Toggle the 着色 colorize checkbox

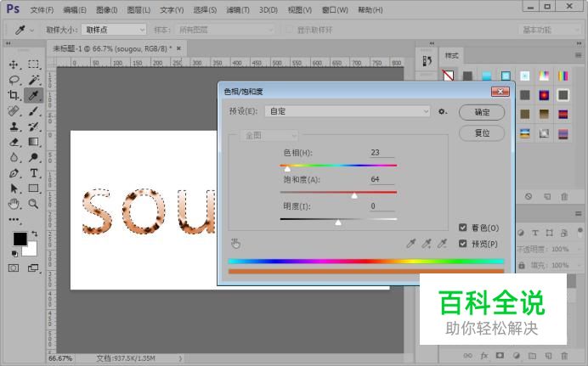coord(463,228)
